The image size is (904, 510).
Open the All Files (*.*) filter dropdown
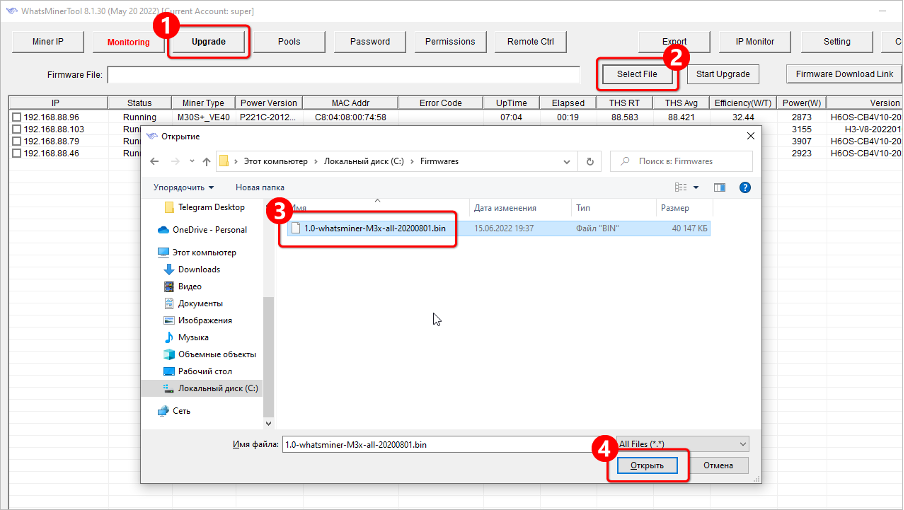click(683, 444)
